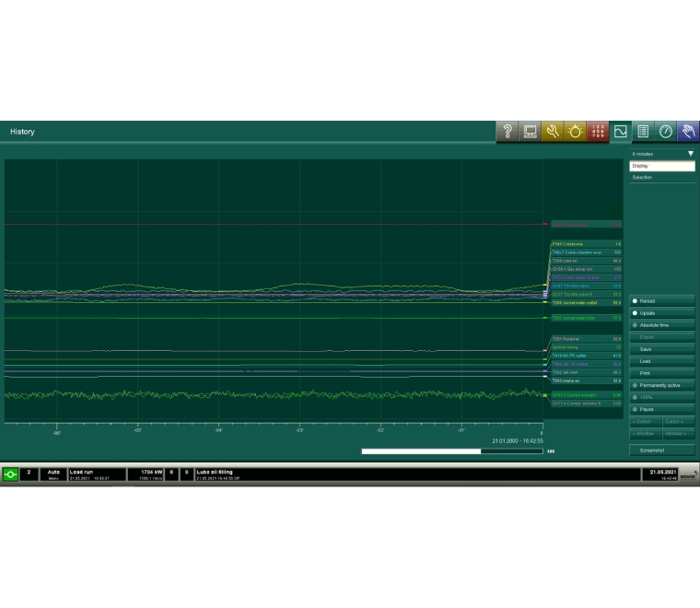Click the alarm lamp icon
The image size is (700, 608).
coord(576,132)
